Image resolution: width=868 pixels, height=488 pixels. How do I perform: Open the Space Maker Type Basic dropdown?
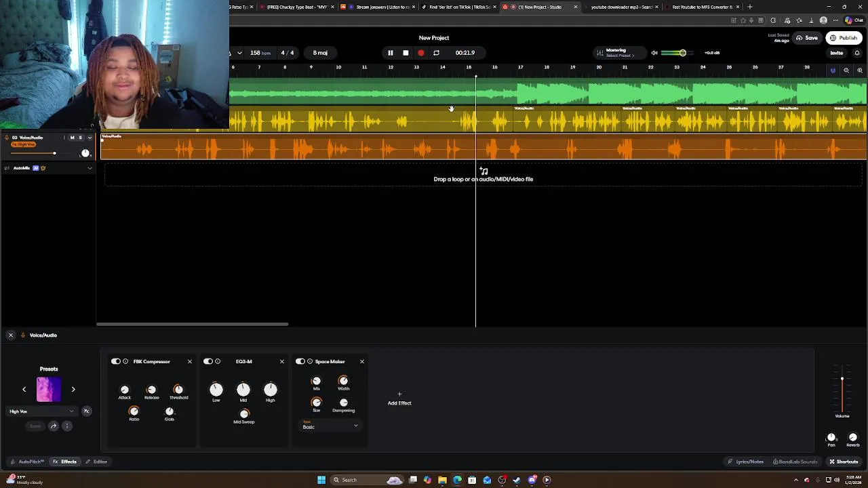[x=330, y=426]
